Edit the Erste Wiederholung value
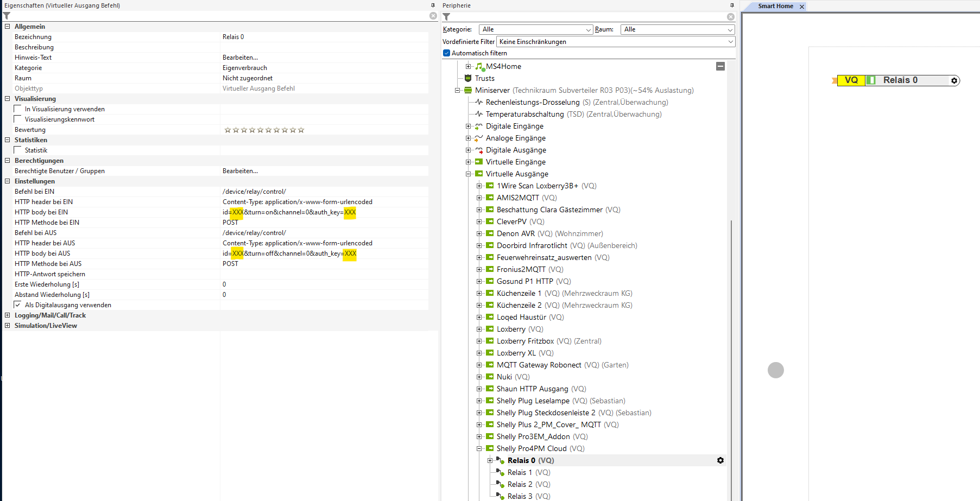This screenshot has height=501, width=980. pos(324,284)
